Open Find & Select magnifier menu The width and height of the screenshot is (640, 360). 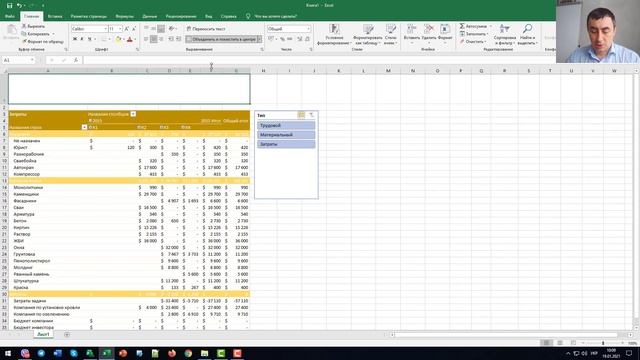pyautogui.click(x=527, y=35)
